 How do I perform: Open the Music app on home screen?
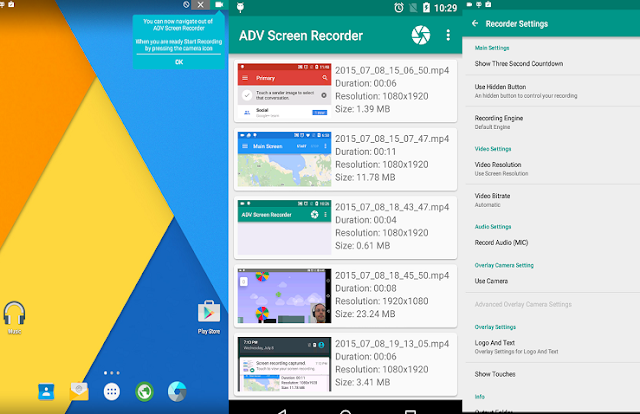point(14,317)
